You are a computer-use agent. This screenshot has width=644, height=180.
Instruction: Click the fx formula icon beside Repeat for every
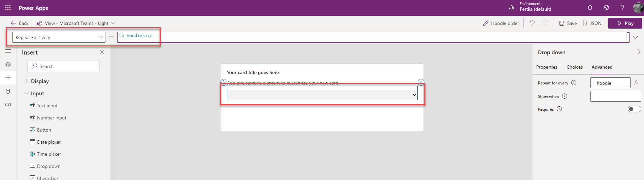tap(636, 83)
